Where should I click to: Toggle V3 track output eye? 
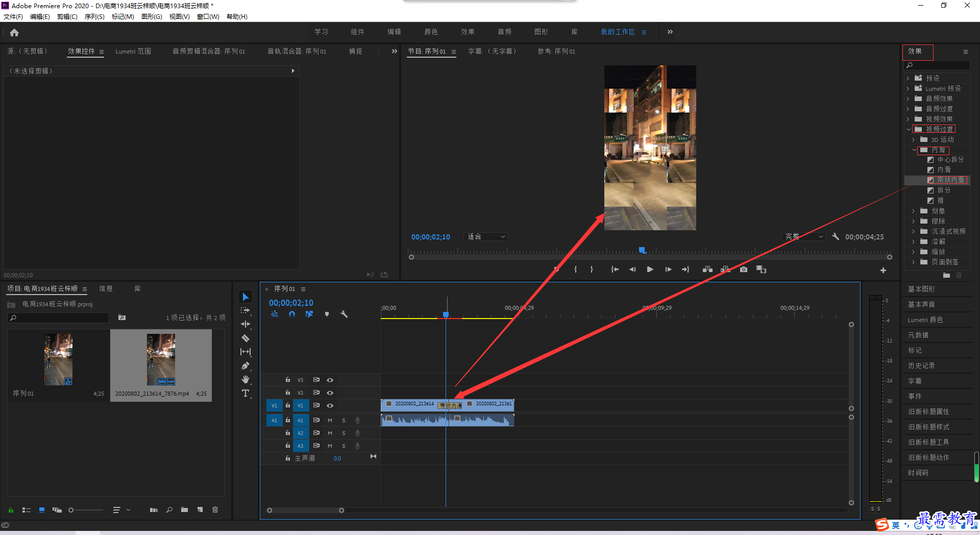[330, 380]
